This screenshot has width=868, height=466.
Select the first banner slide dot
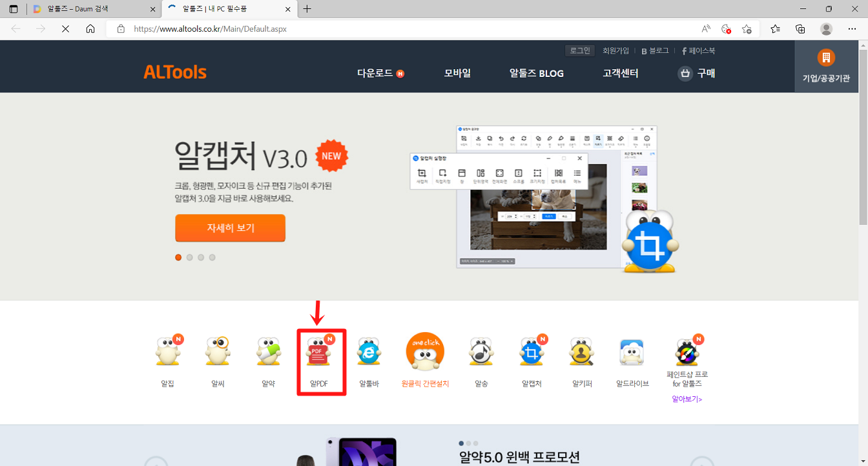click(178, 257)
